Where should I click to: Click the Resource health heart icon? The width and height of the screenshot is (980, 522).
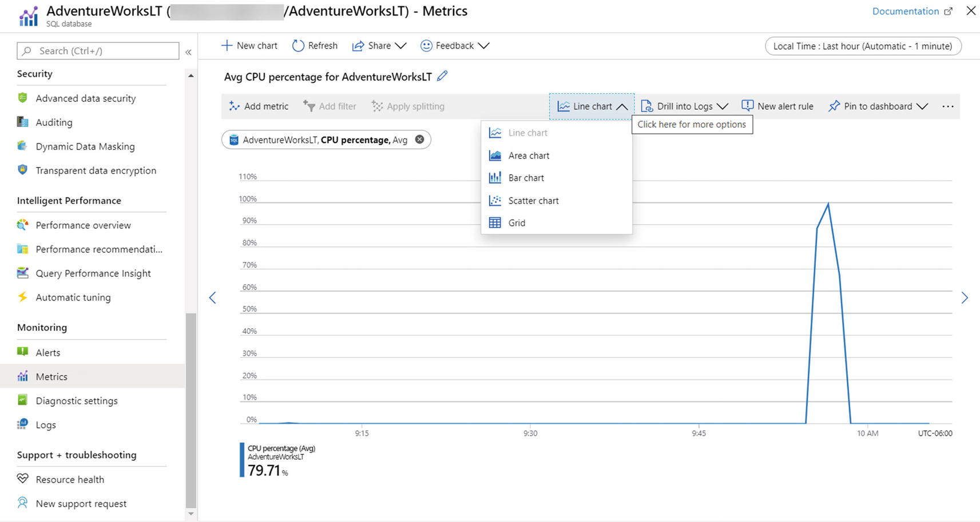tap(22, 479)
